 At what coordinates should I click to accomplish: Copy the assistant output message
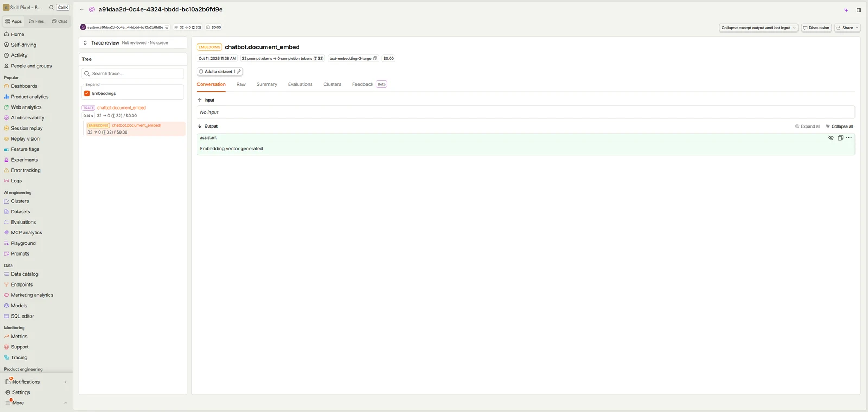pos(840,138)
